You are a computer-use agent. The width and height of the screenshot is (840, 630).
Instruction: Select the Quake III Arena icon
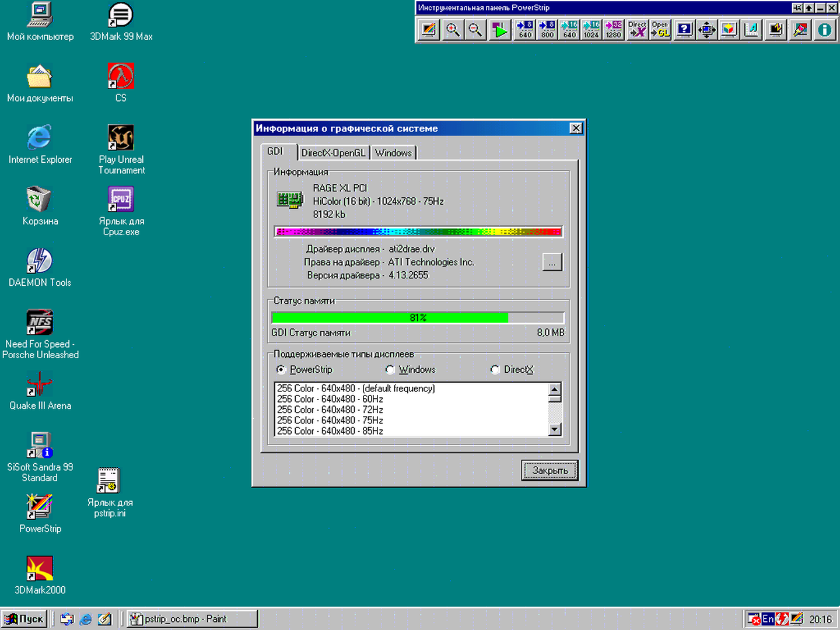tap(40, 391)
